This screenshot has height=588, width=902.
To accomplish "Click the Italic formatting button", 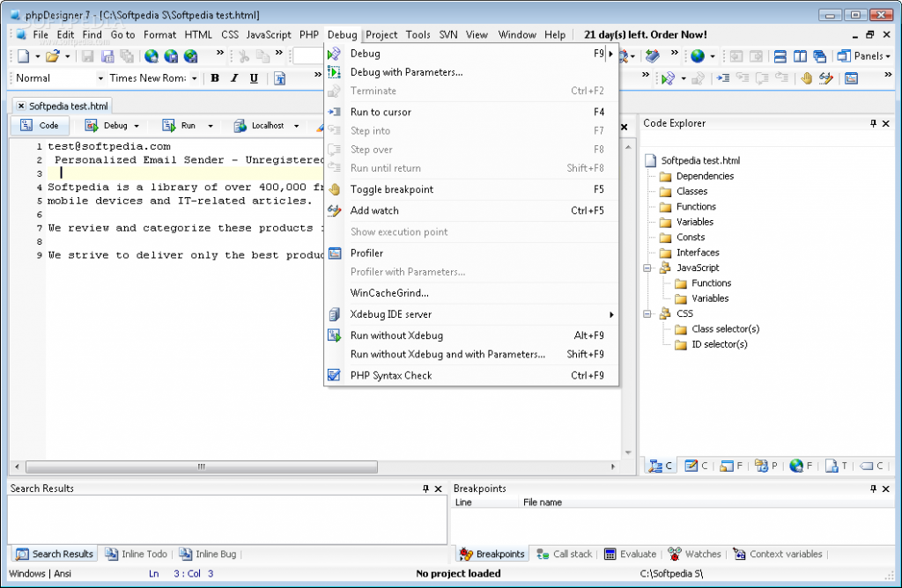I will coord(234,78).
